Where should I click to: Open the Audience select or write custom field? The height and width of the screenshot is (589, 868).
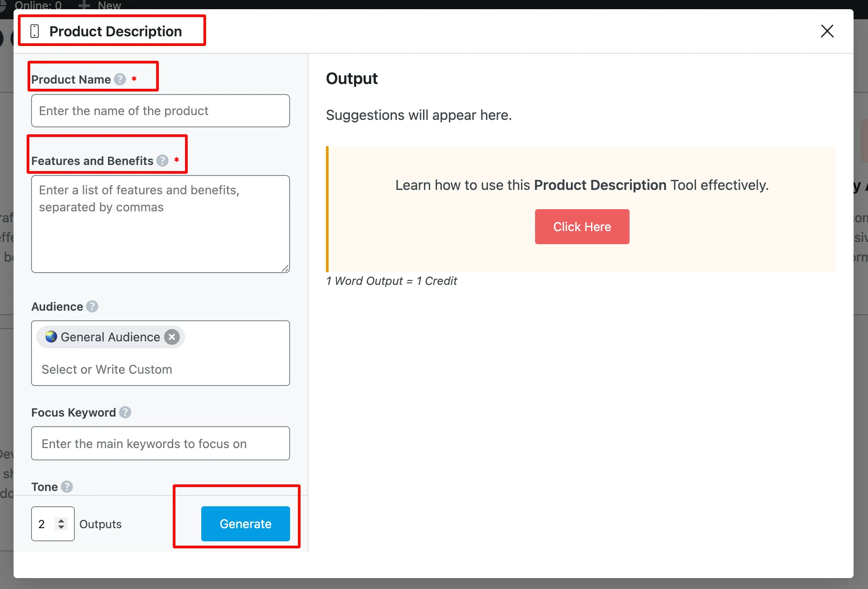(160, 369)
